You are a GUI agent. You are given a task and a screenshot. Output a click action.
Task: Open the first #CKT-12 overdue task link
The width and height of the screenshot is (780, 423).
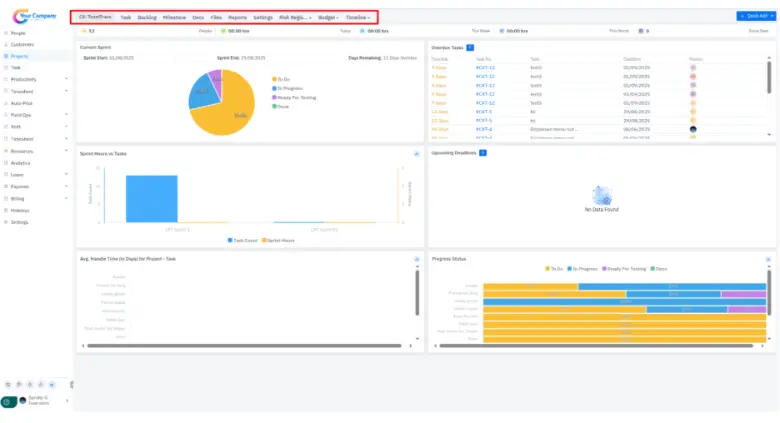click(485, 67)
